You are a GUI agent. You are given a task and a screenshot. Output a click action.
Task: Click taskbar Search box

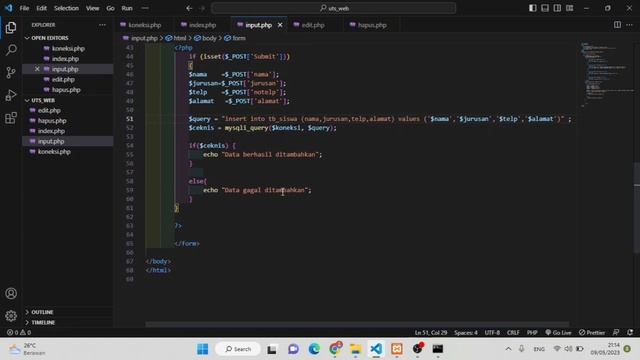pyautogui.click(x=238, y=349)
